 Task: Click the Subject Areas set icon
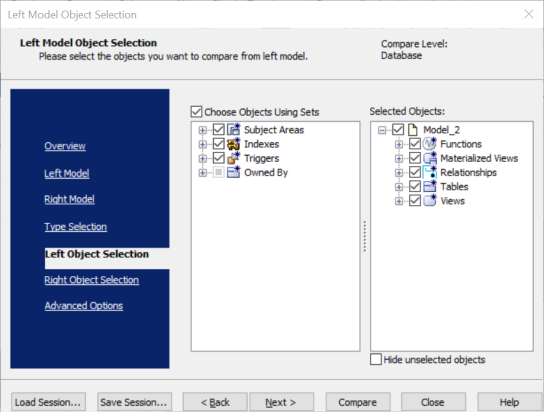coord(233,130)
